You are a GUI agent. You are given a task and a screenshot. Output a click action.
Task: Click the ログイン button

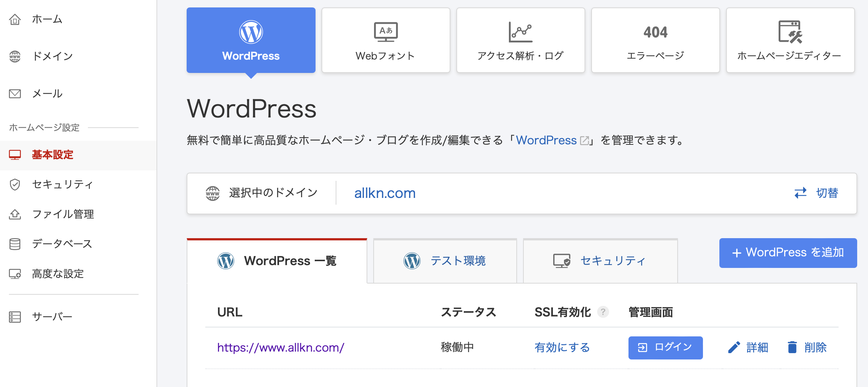pyautogui.click(x=666, y=348)
